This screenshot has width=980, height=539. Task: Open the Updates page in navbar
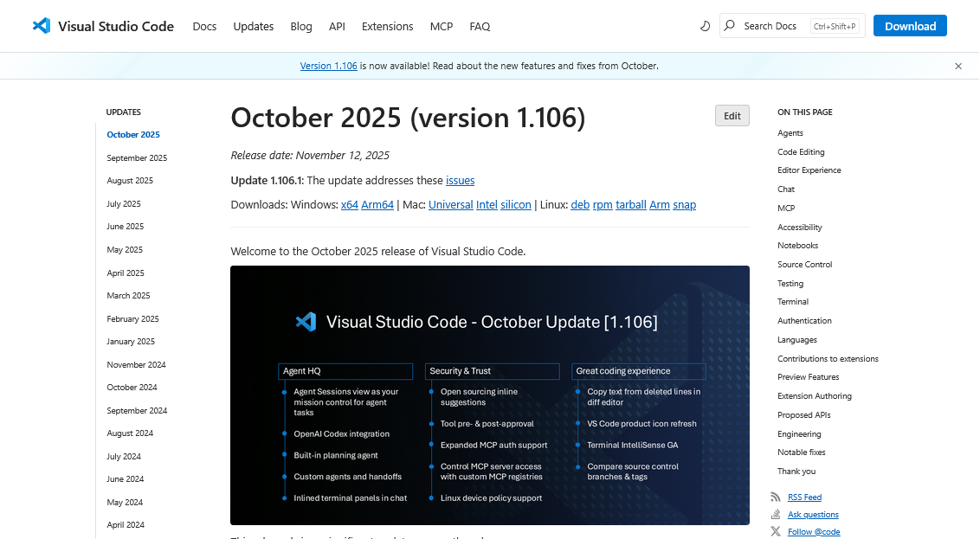click(x=253, y=26)
